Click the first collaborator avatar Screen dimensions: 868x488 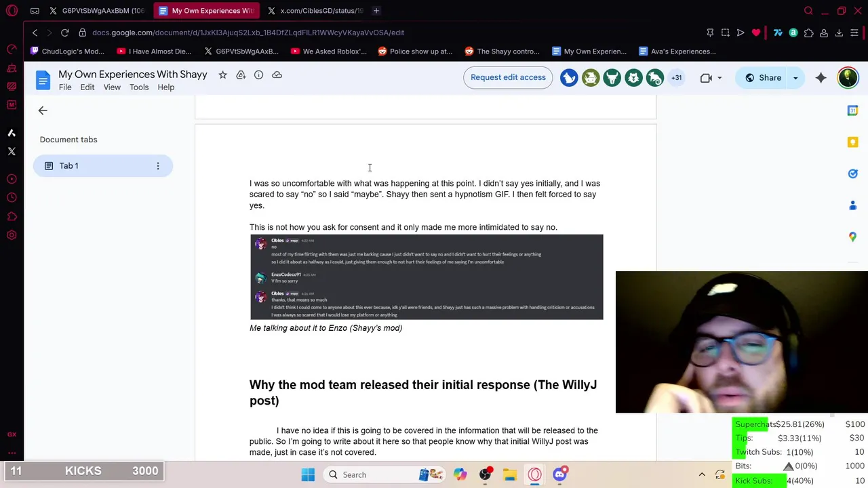click(569, 78)
